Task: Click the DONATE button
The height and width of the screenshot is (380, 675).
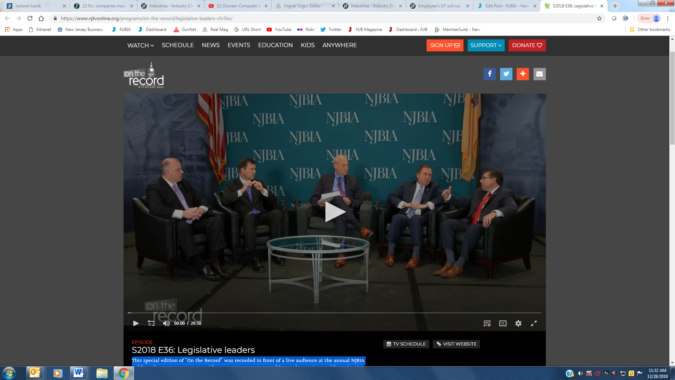Action: point(527,45)
